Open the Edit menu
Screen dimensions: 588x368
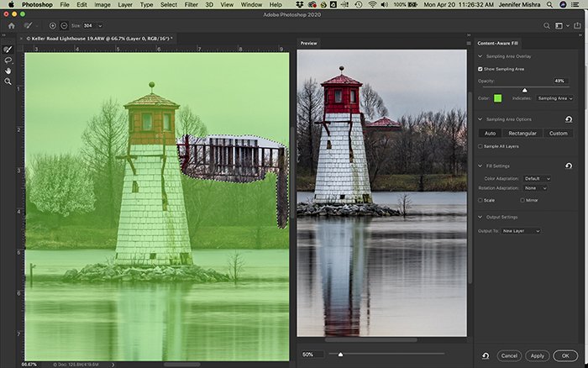(x=81, y=4)
